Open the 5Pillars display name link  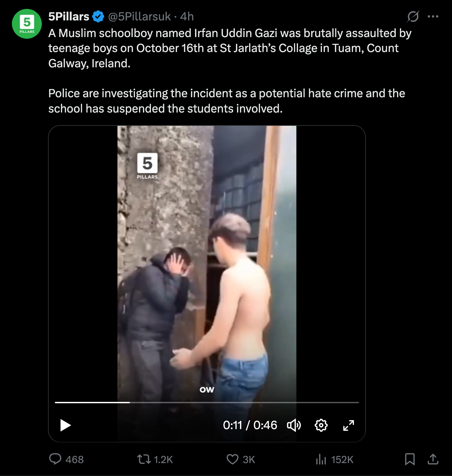[69, 16]
